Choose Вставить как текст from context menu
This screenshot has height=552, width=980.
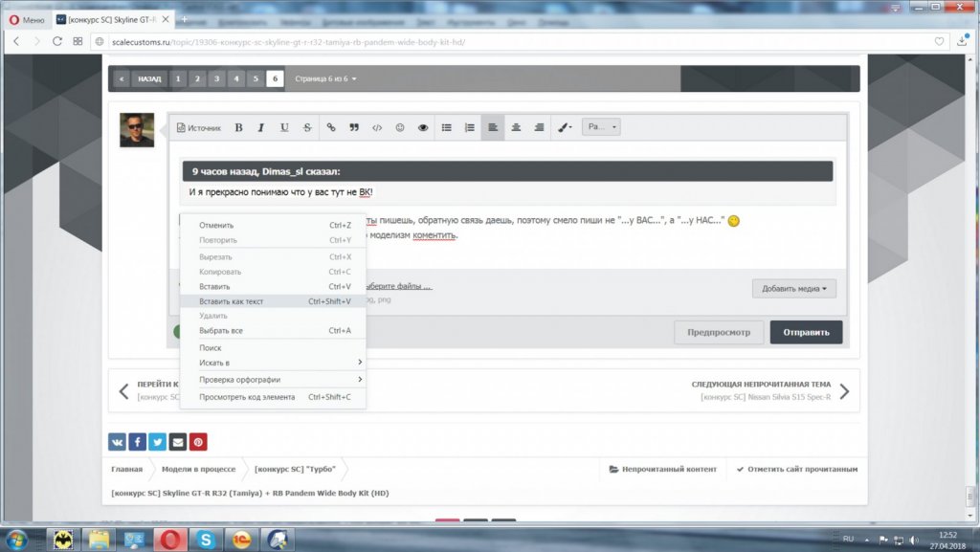[231, 301]
